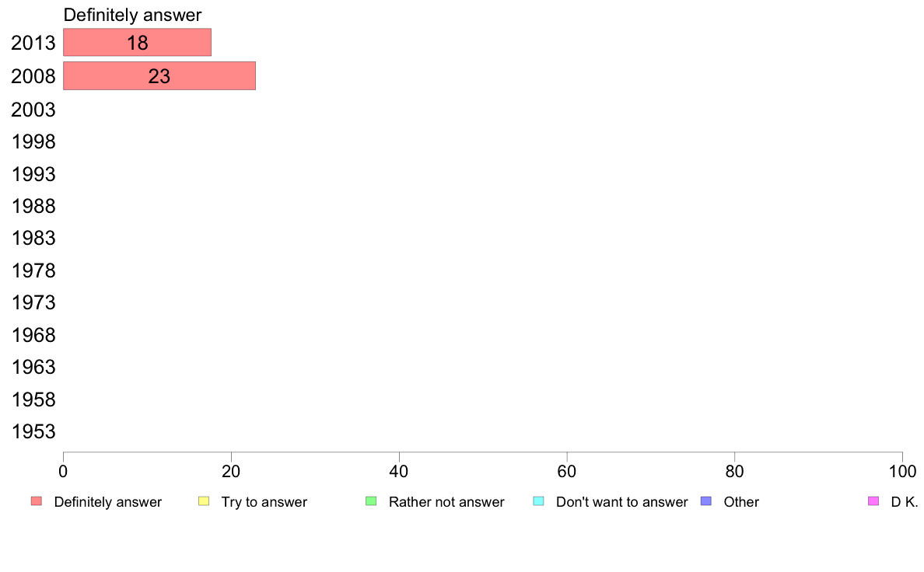Click the Definitely answer chart title
This screenshot has height=572, width=924.
click(132, 16)
